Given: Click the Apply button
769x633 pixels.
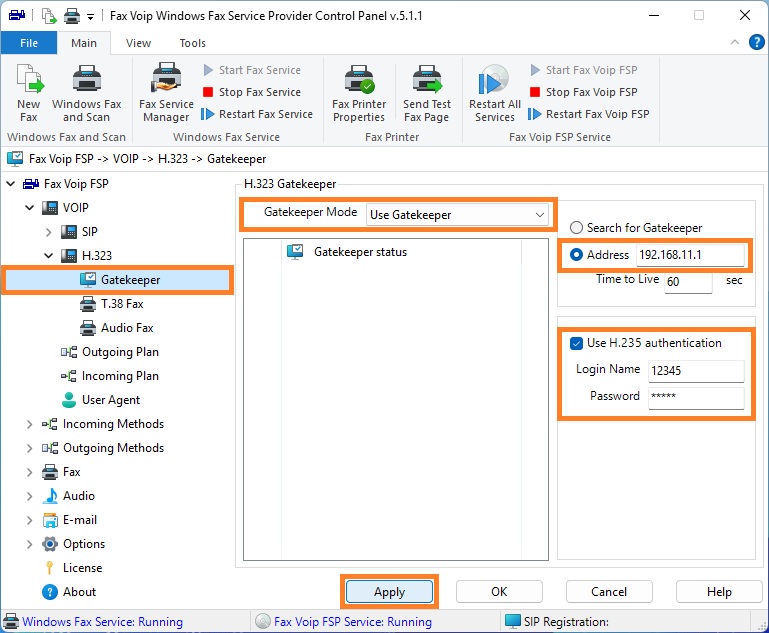Looking at the screenshot, I should coord(389,592).
